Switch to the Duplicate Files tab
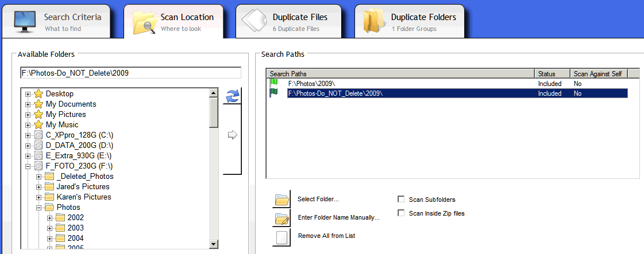The width and height of the screenshot is (644, 254). (288, 22)
